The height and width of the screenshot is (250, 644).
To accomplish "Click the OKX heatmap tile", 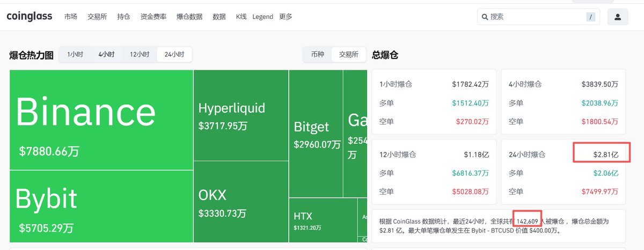I will [241, 202].
